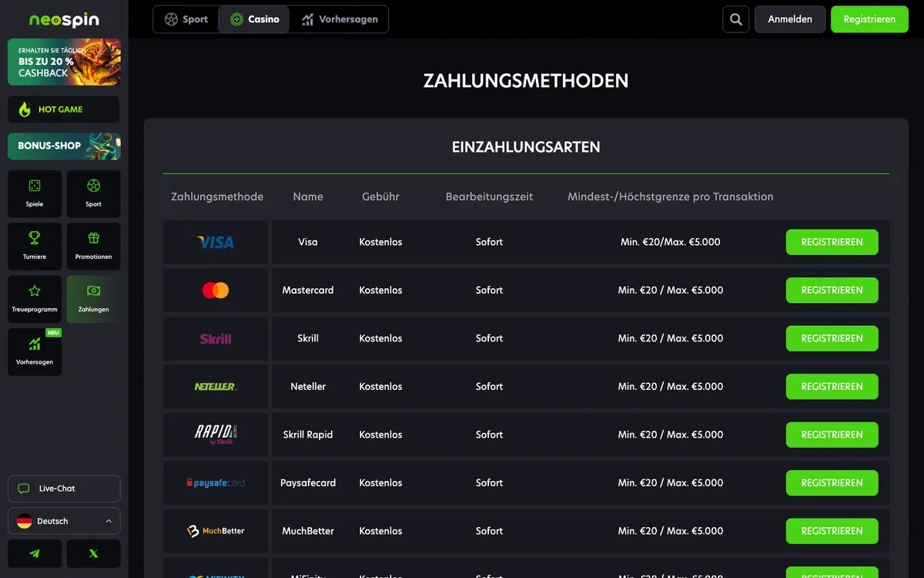Image resolution: width=924 pixels, height=578 pixels.
Task: Click Registrieren in the Skrill row
Action: click(x=832, y=338)
